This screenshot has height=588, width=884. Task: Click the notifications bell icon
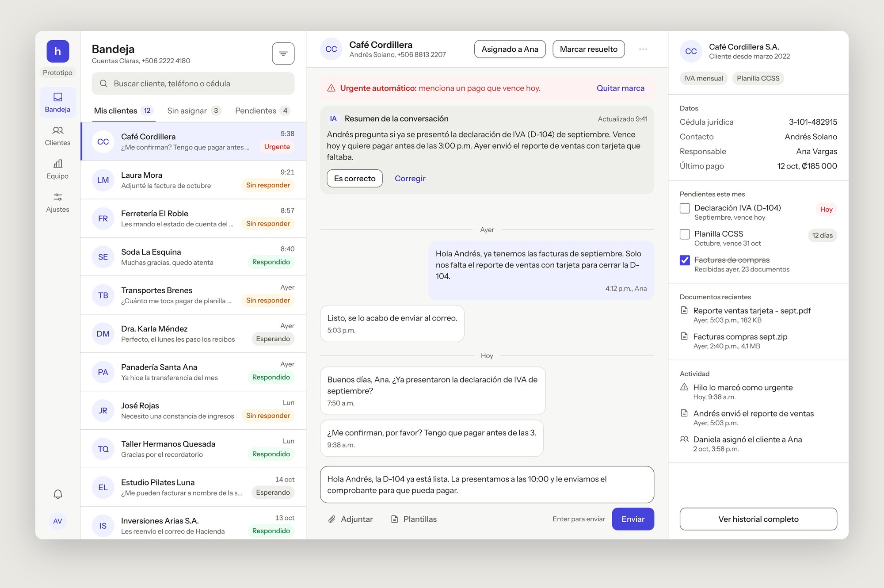point(58,494)
